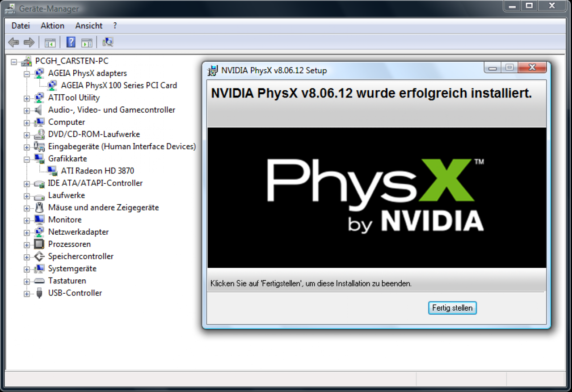Click the PhysX Setup title bar icon

tap(213, 70)
